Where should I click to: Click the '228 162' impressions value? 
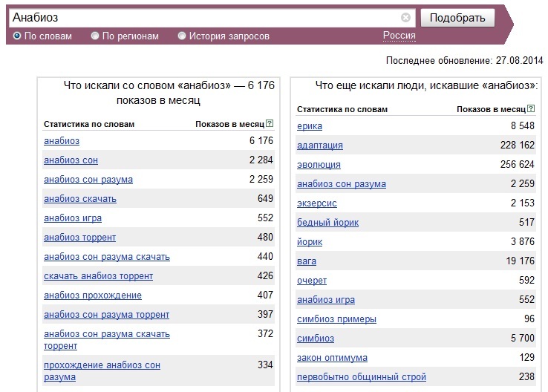click(518, 145)
